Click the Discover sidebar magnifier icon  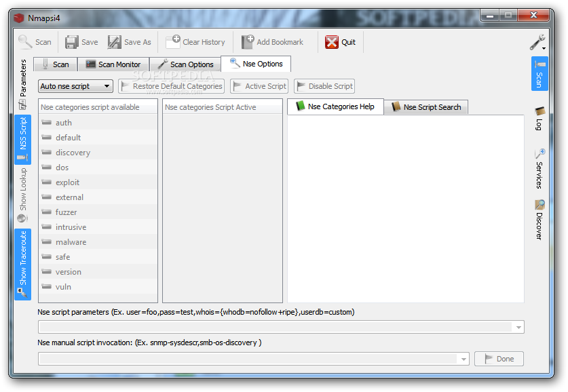tap(539, 205)
